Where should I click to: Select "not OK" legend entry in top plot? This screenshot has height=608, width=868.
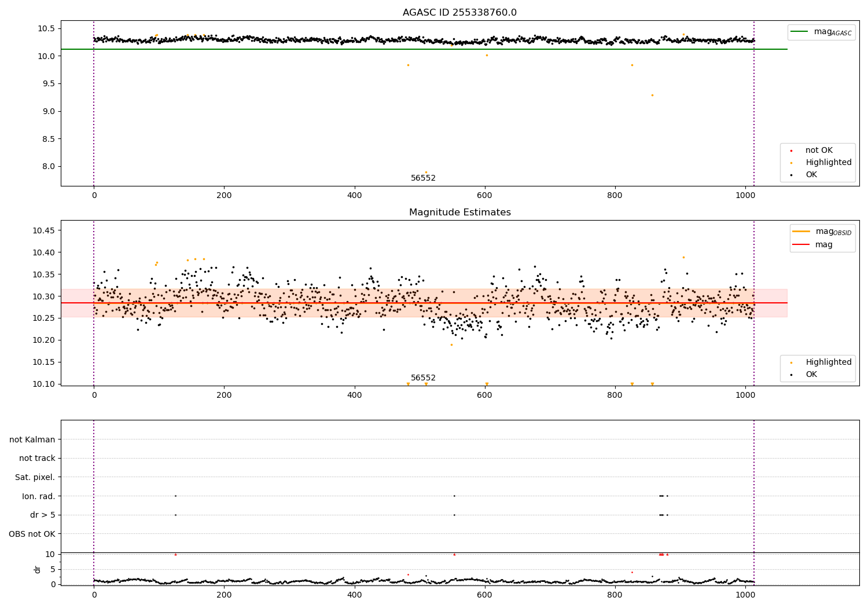tap(819, 151)
